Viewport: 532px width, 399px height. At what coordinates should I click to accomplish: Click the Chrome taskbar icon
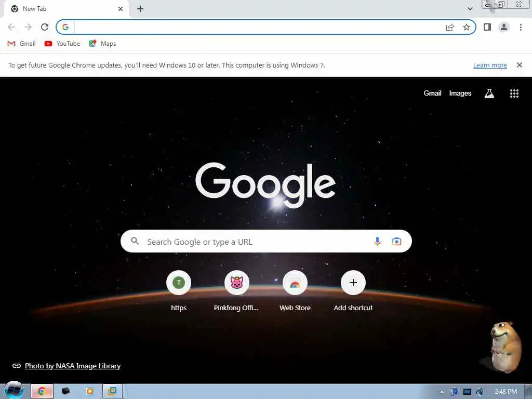pos(42,392)
